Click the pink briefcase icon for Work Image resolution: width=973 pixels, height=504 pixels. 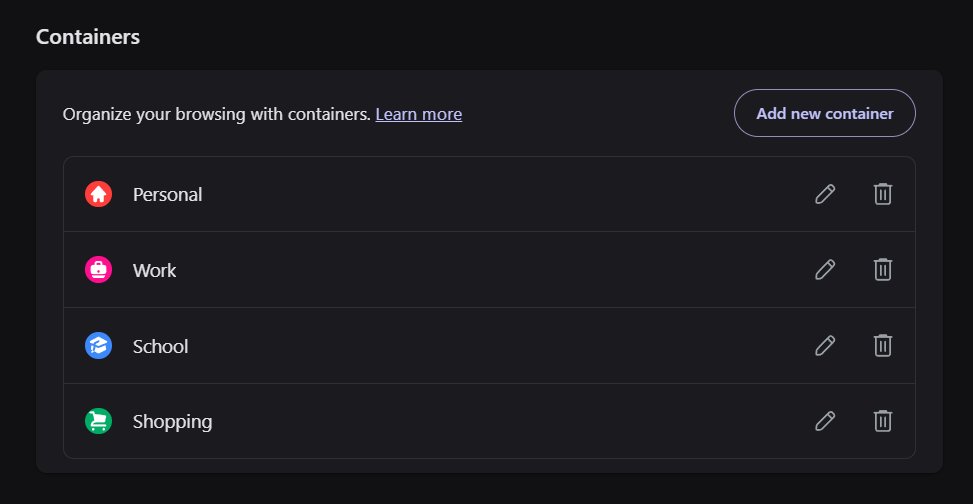coord(98,270)
